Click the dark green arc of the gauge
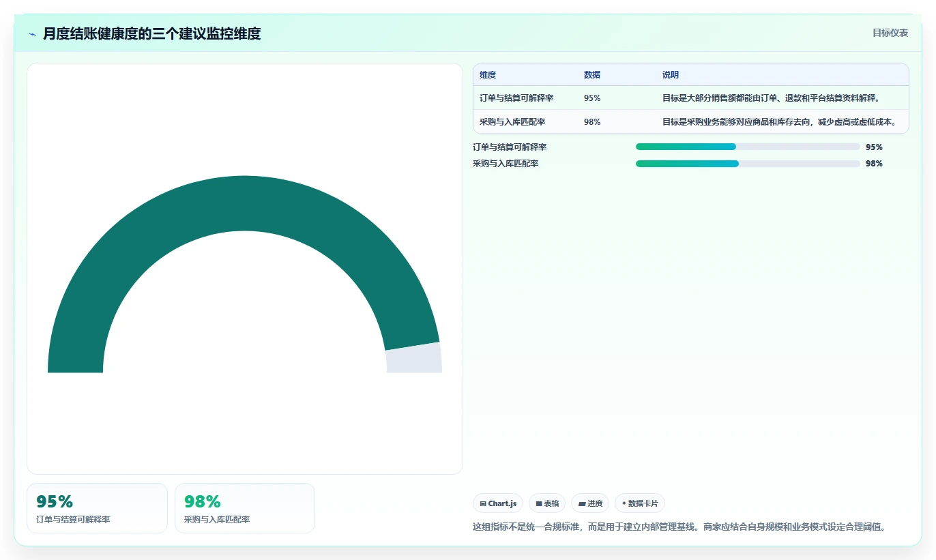936x560 pixels. (x=245, y=203)
